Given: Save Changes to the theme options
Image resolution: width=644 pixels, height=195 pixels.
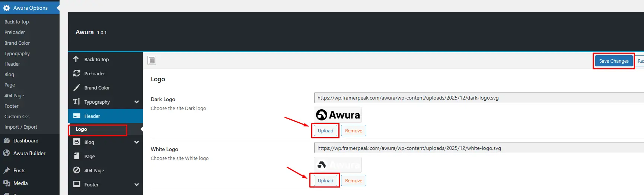Looking at the screenshot, I should pyautogui.click(x=614, y=61).
